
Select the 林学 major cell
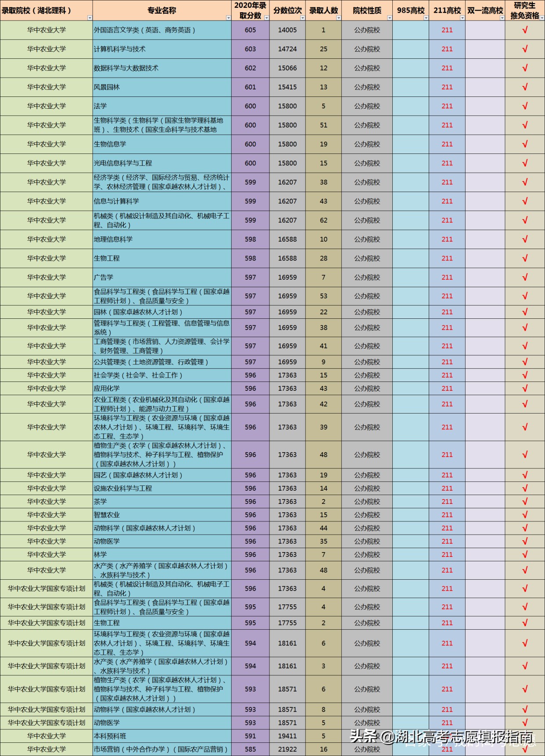(x=162, y=555)
